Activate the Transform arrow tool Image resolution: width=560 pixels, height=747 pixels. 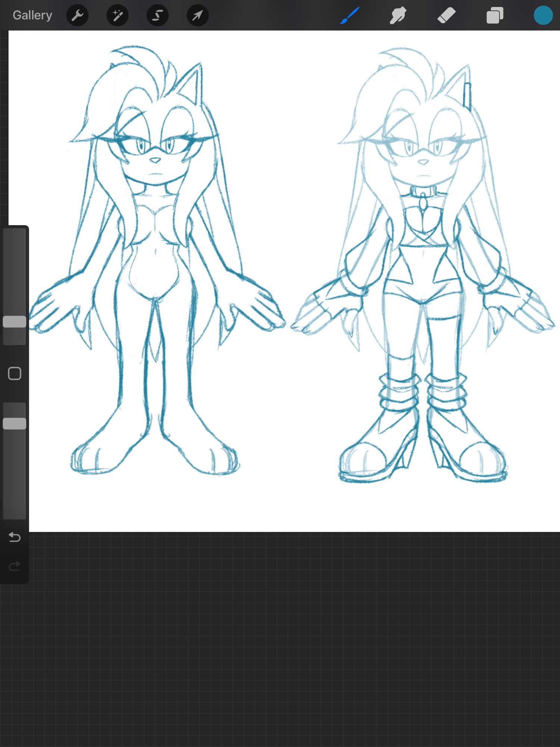pyautogui.click(x=197, y=15)
